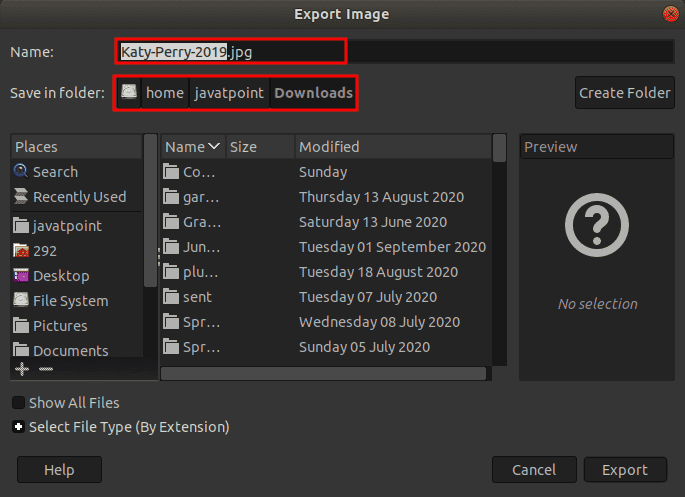This screenshot has width=685, height=497.
Task: Click the Name text field with Katy-Perry-2019.jpg
Action: [394, 52]
